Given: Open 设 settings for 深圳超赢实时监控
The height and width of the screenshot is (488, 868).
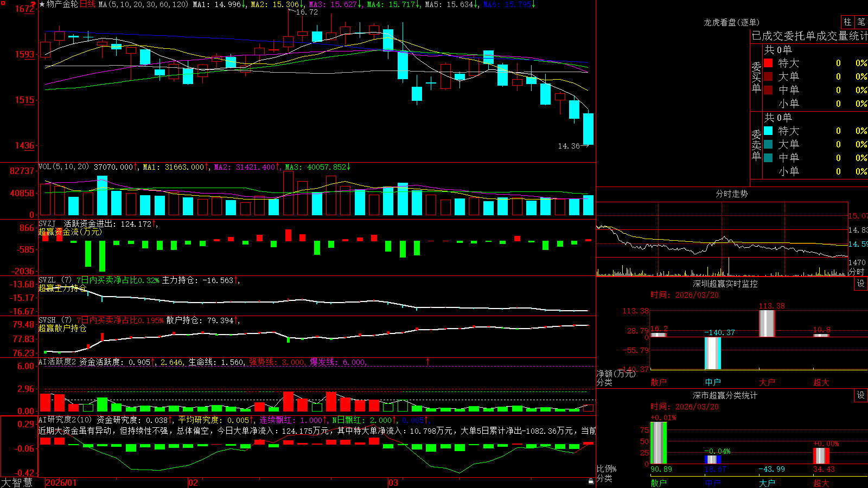Looking at the screenshot, I should (861, 284).
